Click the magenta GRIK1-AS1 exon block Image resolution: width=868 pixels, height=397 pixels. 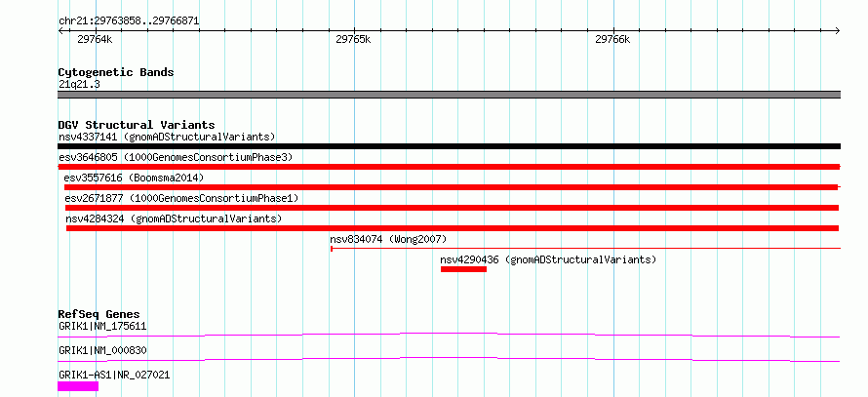(78, 386)
